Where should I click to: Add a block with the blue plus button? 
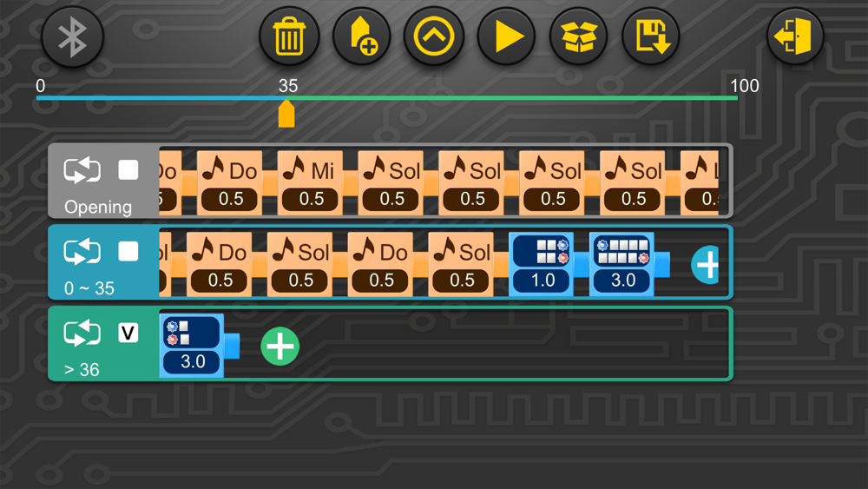[x=706, y=265]
